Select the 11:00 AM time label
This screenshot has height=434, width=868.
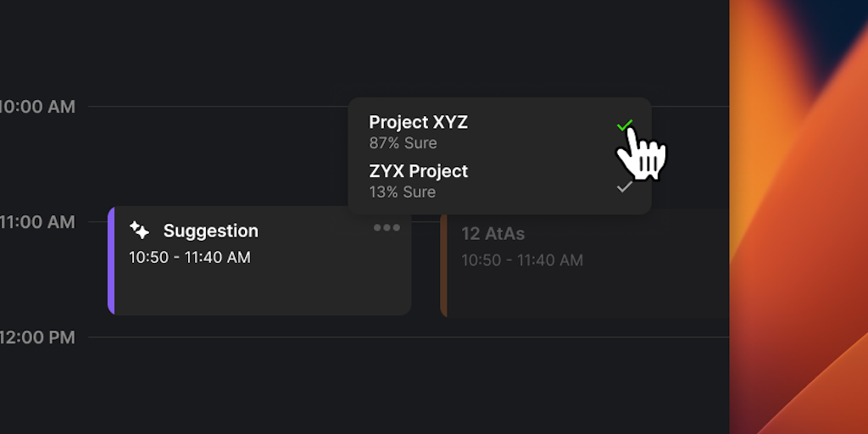[x=37, y=222]
